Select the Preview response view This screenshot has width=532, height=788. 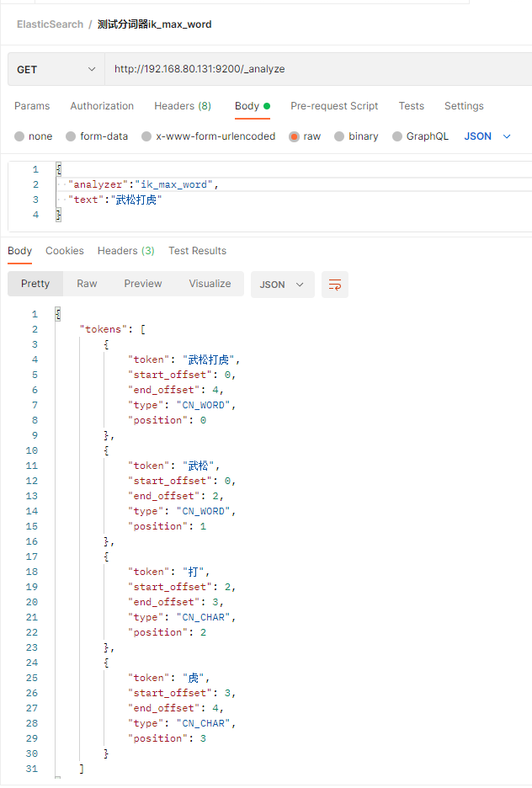click(x=143, y=284)
